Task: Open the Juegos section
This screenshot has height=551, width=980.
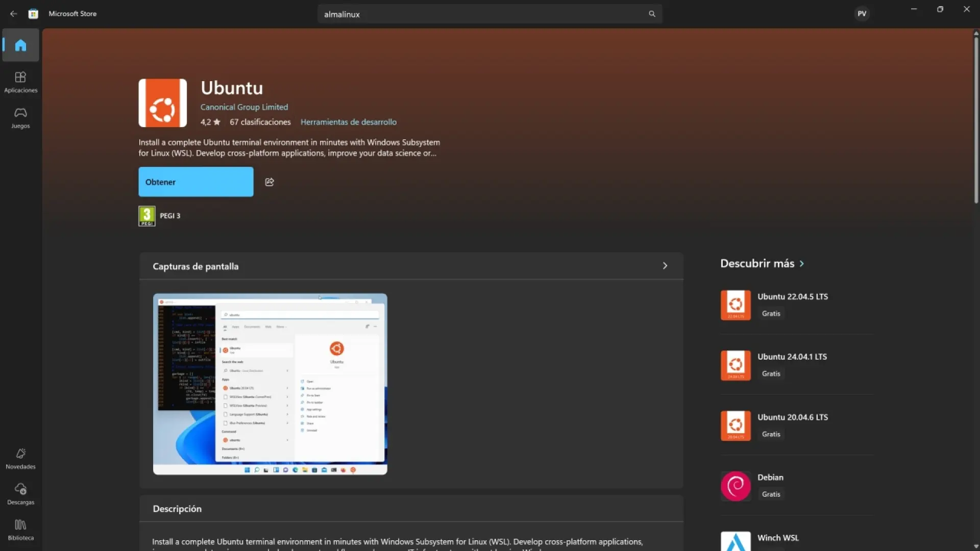Action: tap(20, 117)
